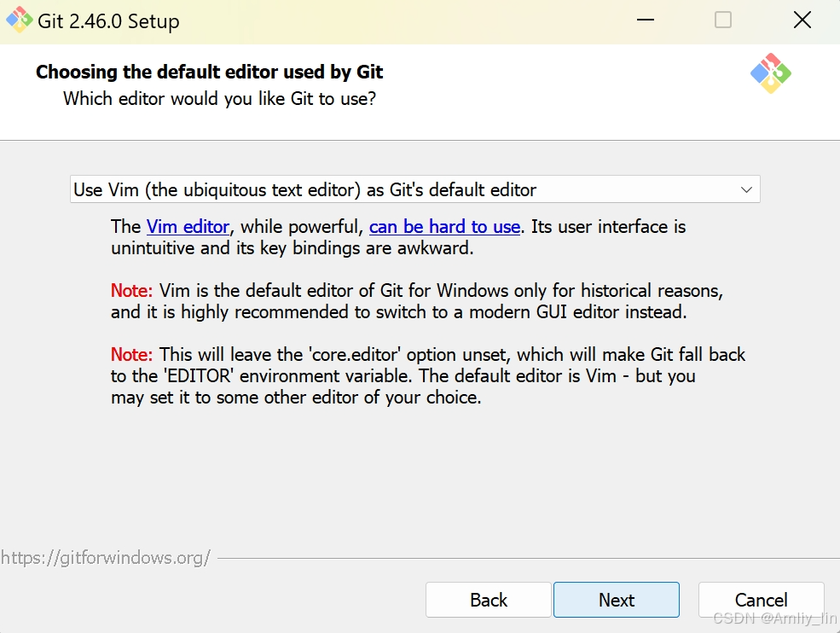Click the CSDN watermark text
This screenshot has height=633, width=840.
click(774, 618)
